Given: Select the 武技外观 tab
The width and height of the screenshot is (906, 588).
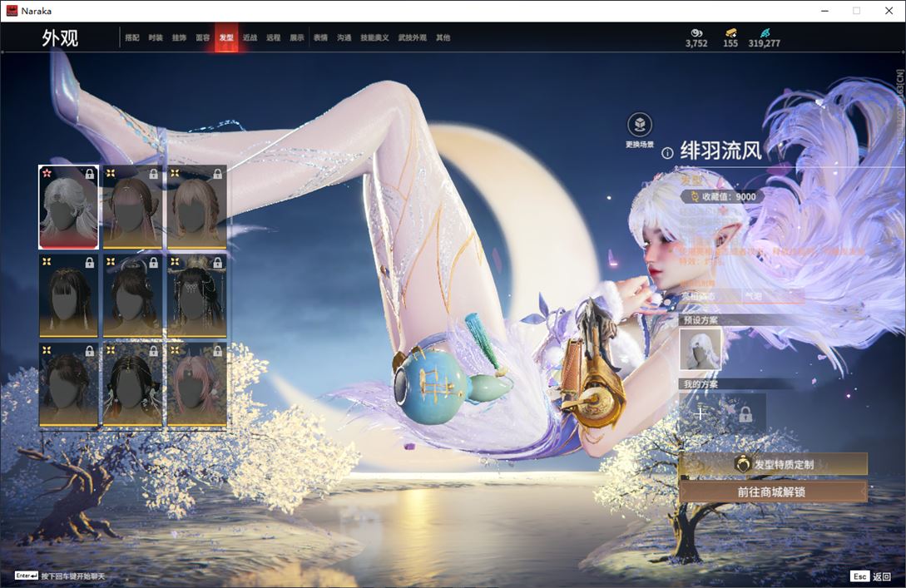Looking at the screenshot, I should tap(412, 37).
